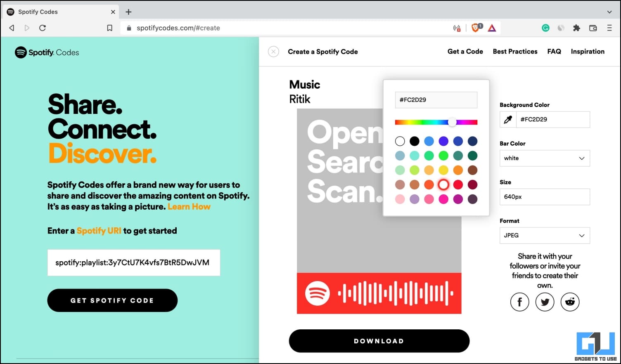Screen dimensions: 621x364
Task: Share on Twitter
Action: [545, 302]
